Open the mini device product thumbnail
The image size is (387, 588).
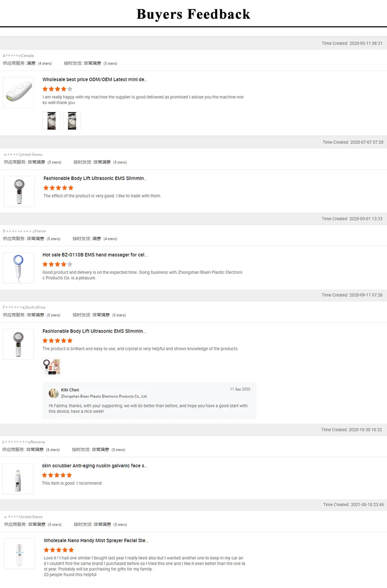coord(18,93)
